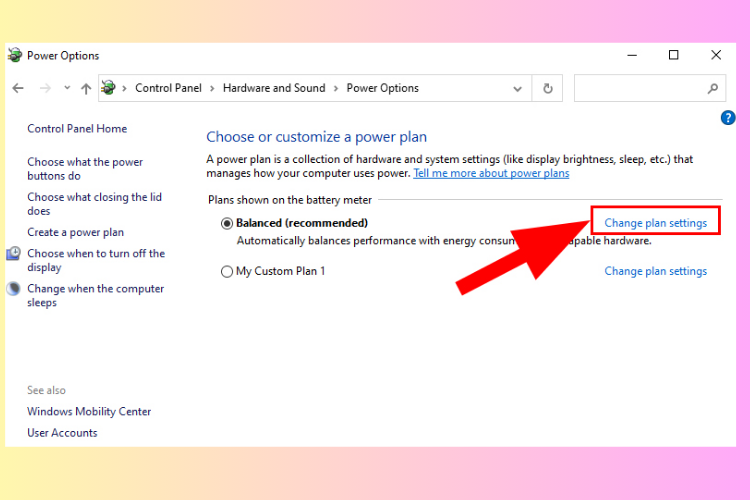Open Help via the blue question mark
The width and height of the screenshot is (750, 500).
[x=728, y=118]
